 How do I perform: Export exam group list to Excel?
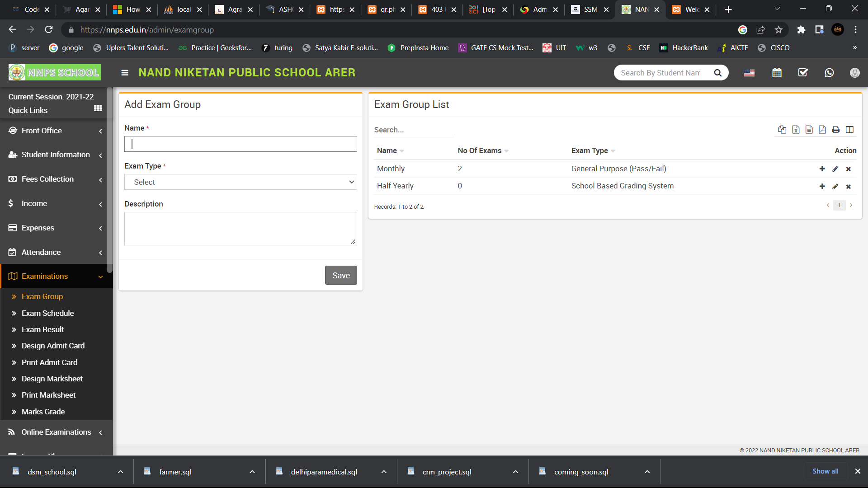pyautogui.click(x=796, y=130)
